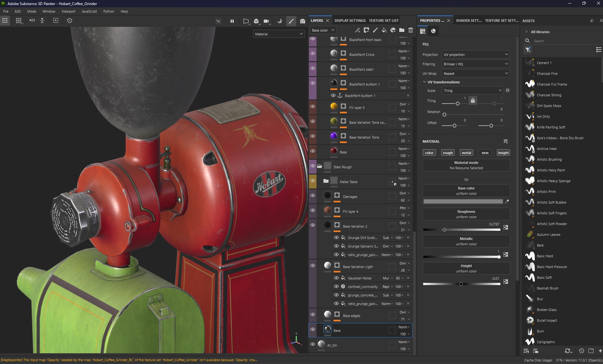Open the history icon in the top toolbar
603x364 pixels.
tap(69, 21)
